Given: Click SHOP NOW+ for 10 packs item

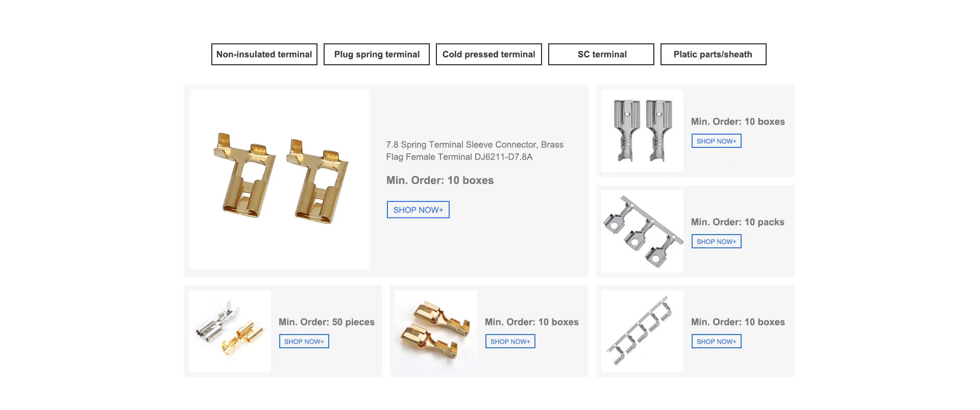Looking at the screenshot, I should [x=717, y=241].
